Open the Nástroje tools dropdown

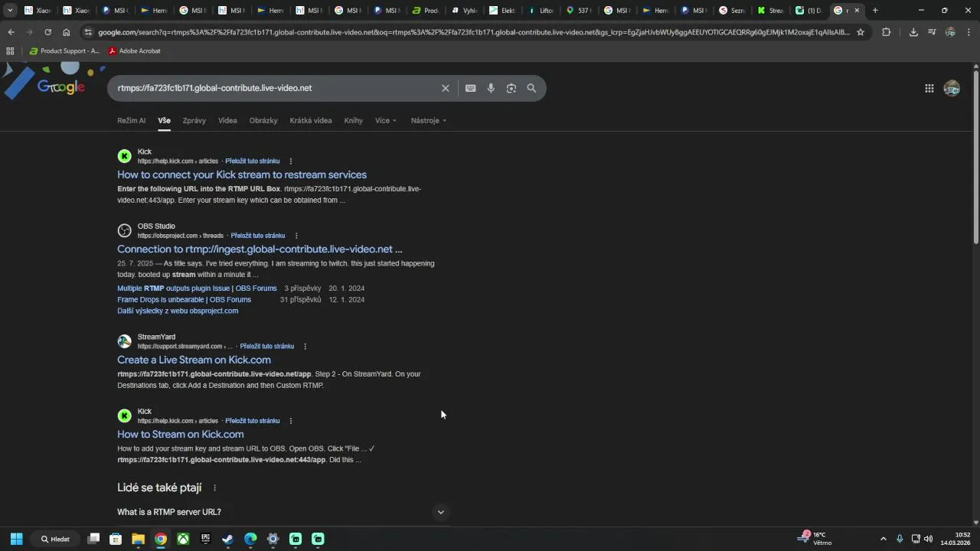pyautogui.click(x=428, y=121)
